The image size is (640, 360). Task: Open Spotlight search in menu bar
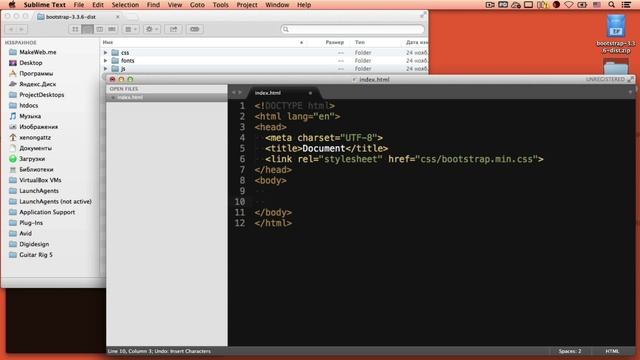tap(611, 5)
